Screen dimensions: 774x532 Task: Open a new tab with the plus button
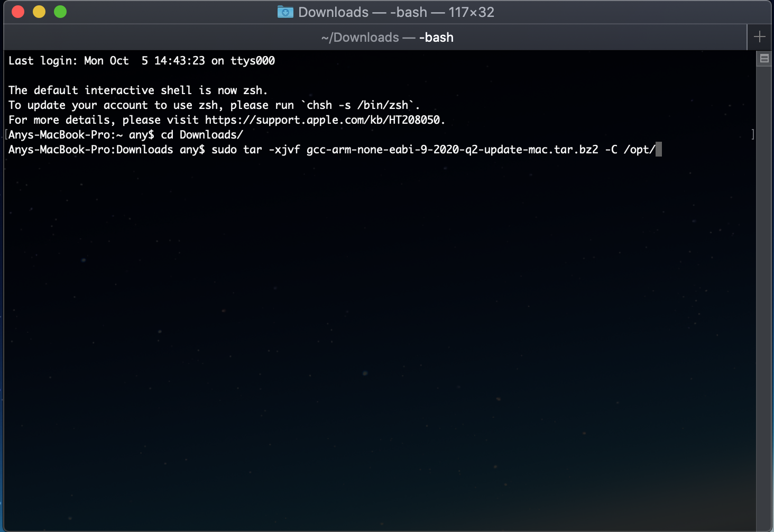tap(759, 37)
